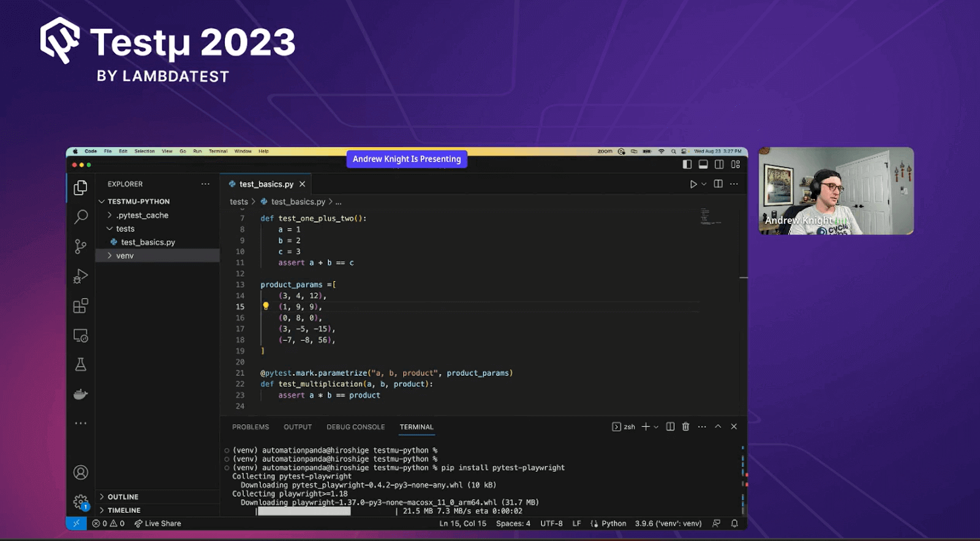Maximize the terminal panel size

click(x=718, y=427)
